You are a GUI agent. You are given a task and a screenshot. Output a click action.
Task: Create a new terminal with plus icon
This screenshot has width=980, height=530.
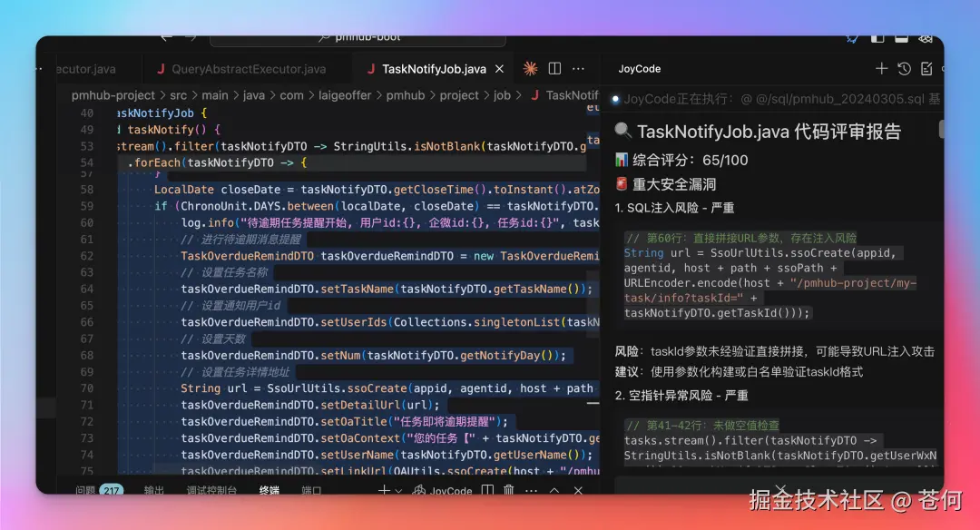(x=384, y=491)
